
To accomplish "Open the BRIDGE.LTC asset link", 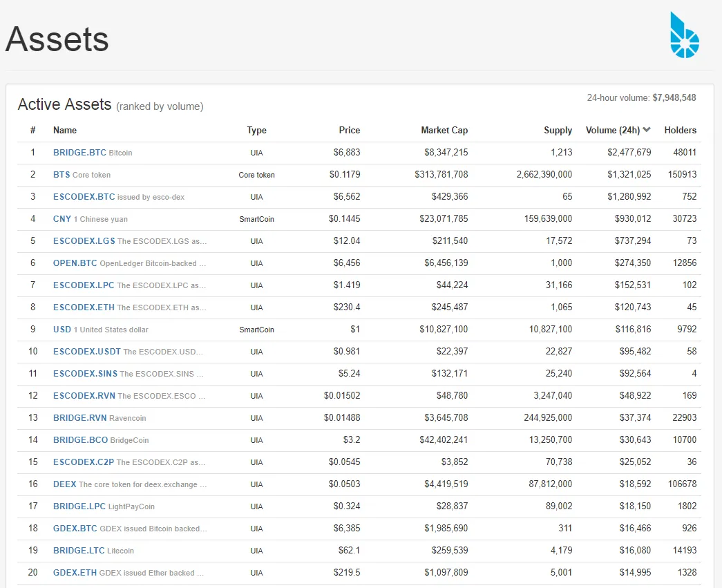I will point(79,550).
